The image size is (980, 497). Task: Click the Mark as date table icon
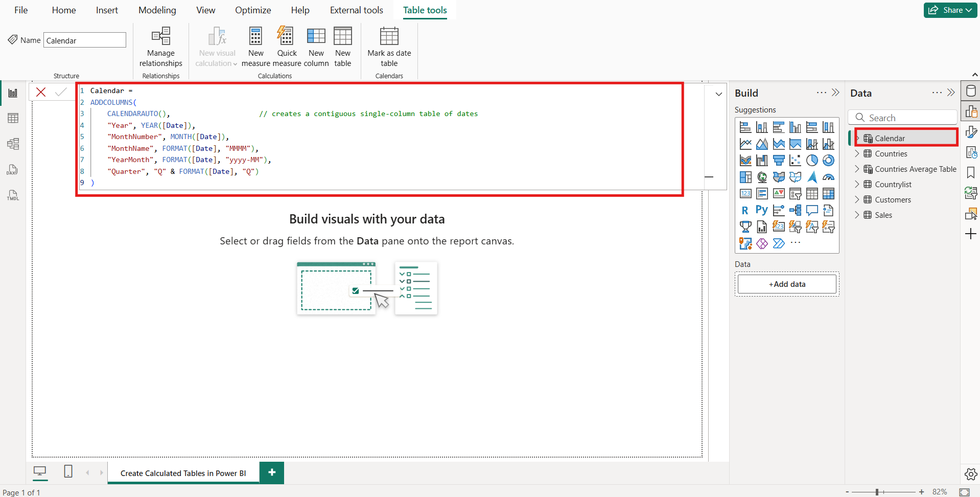(x=389, y=37)
